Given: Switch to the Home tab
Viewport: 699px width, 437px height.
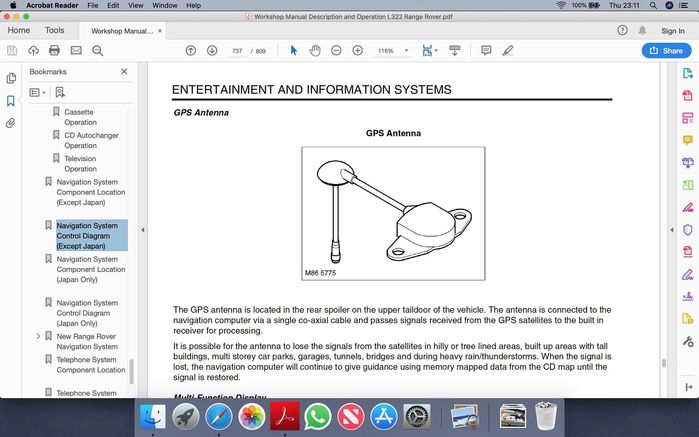Looking at the screenshot, I should (x=19, y=30).
